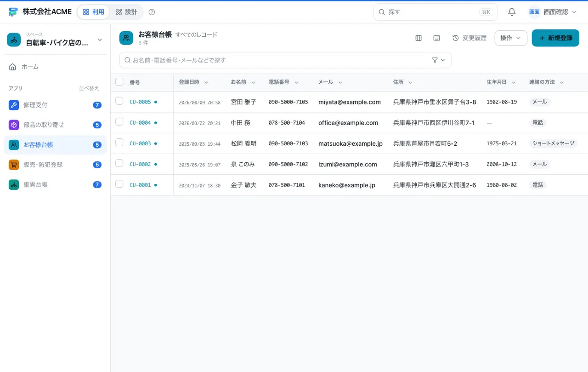
Task: Expand the space switcher chevron
Action: click(x=100, y=40)
